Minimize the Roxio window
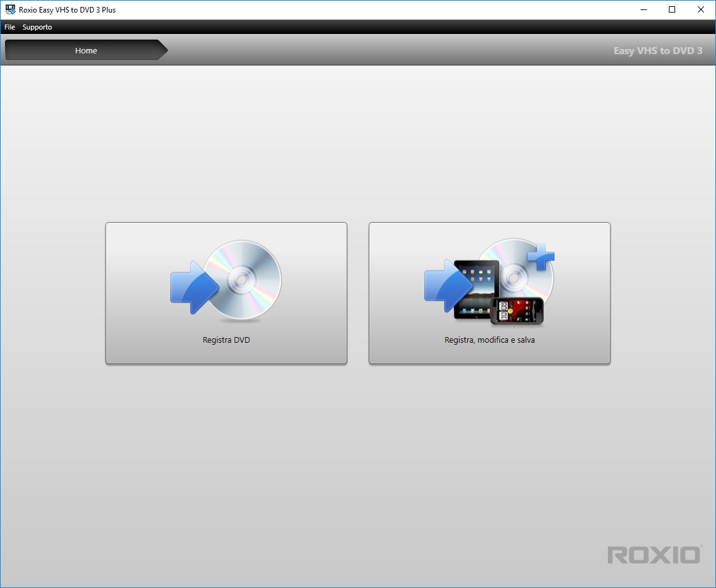 (x=644, y=9)
